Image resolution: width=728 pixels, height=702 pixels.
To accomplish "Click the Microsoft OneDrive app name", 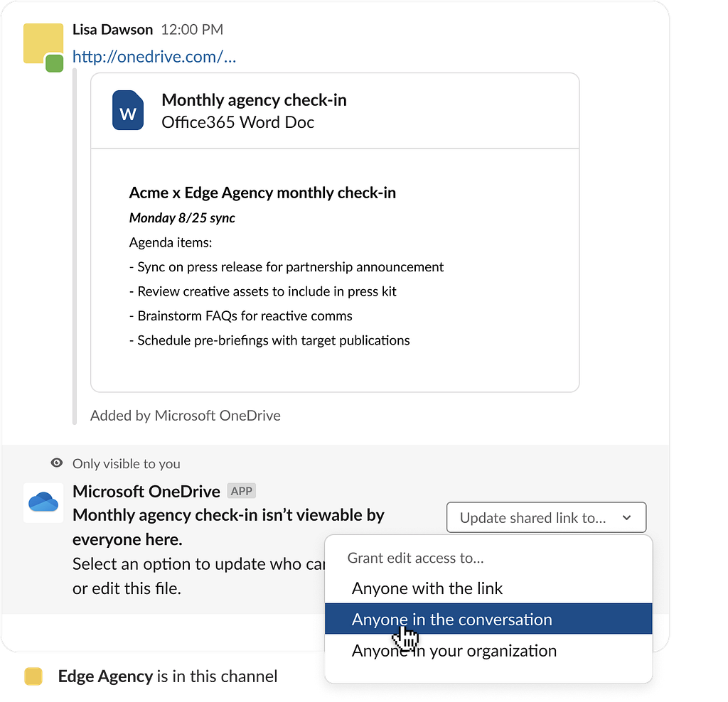I will pos(146,492).
